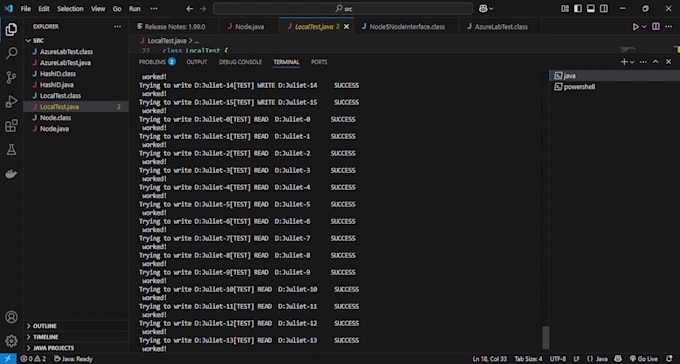Click the Tab Size: 4 indicator
The height and width of the screenshot is (364, 680).
click(528, 359)
